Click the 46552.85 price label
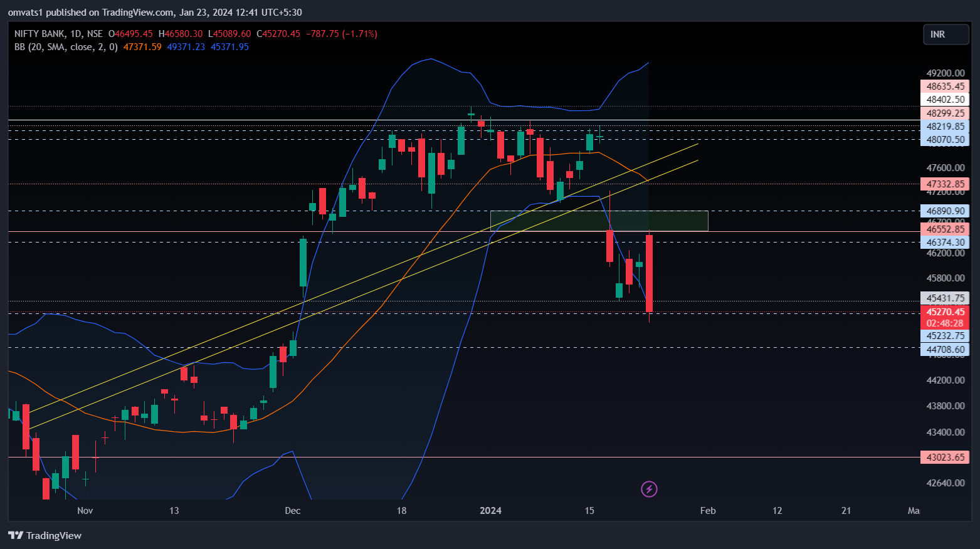This screenshot has height=549, width=980. (945, 229)
